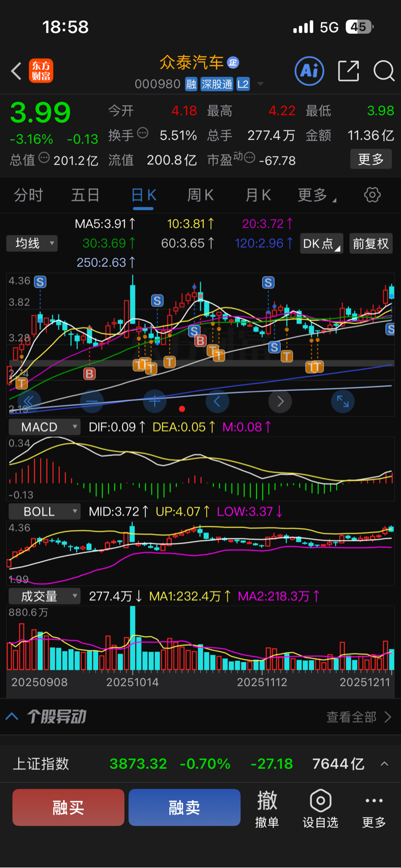The width and height of the screenshot is (401, 868).
Task: Click the 融买 button
Action: pos(68,807)
